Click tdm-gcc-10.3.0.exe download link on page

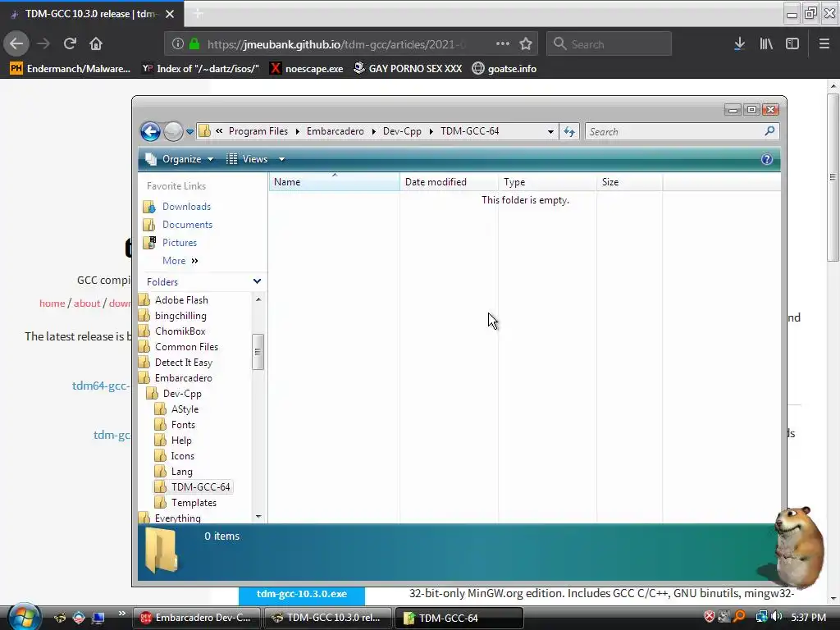302,594
